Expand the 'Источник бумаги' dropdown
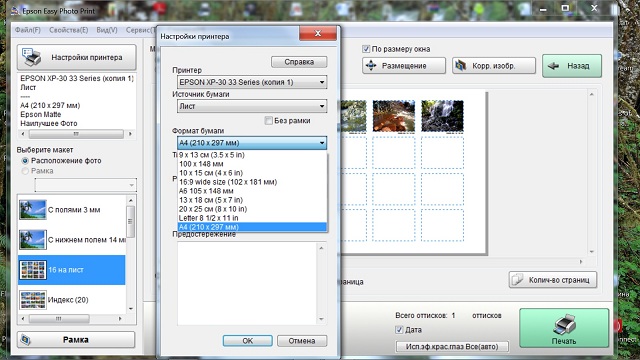 pos(252,106)
